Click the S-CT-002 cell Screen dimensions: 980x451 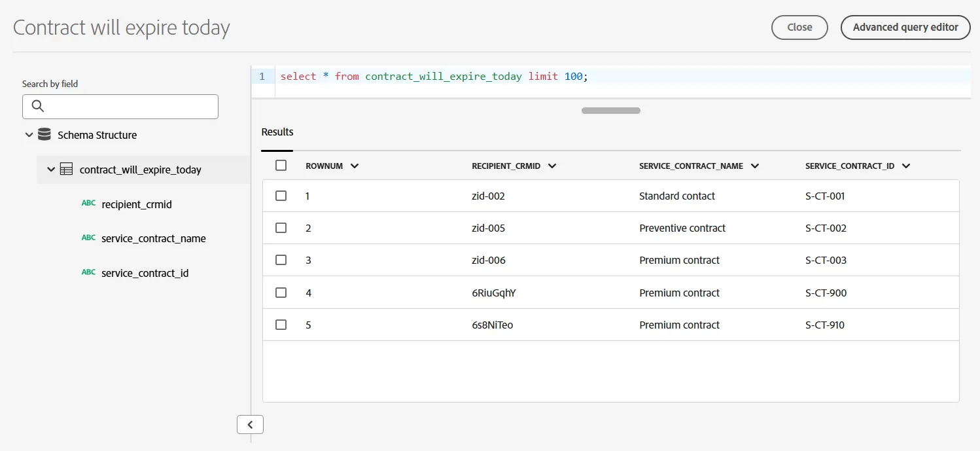click(826, 228)
